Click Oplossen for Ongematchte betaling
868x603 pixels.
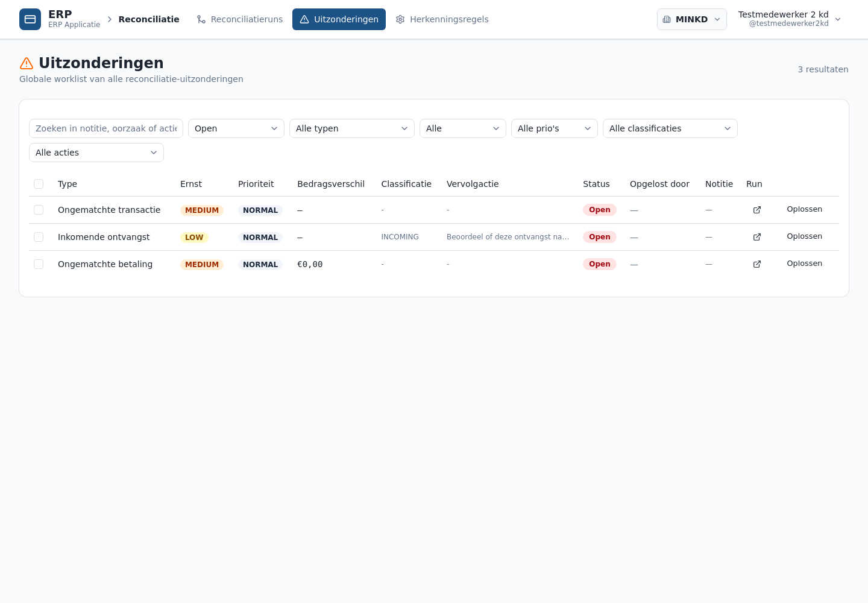tap(805, 264)
